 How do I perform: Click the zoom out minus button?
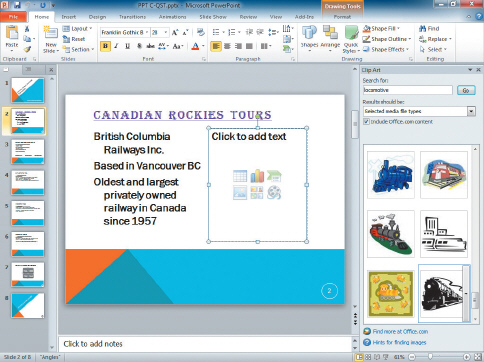coord(412,357)
